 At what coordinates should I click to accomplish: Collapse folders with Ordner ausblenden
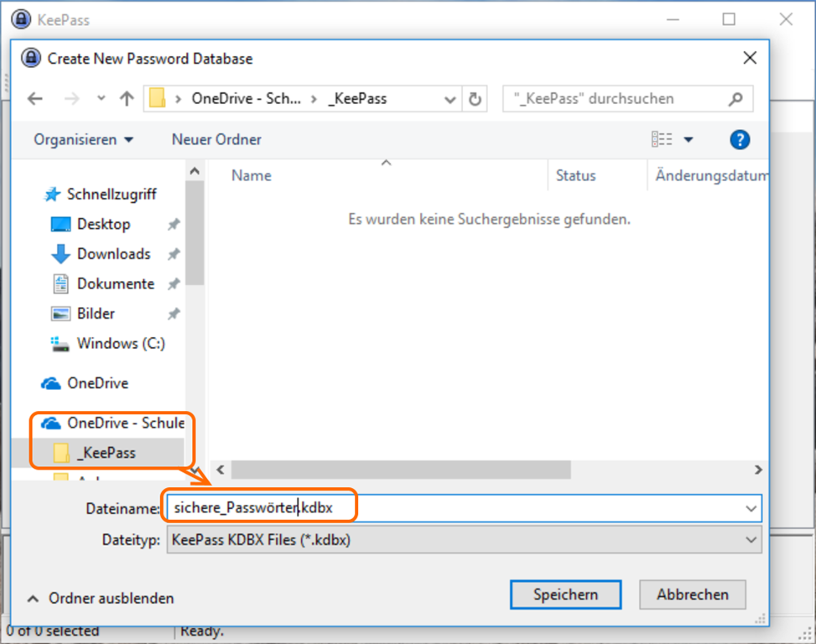pos(101,599)
